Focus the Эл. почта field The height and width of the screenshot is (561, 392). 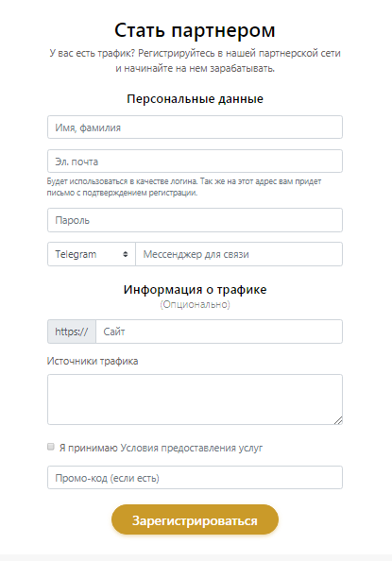[195, 161]
